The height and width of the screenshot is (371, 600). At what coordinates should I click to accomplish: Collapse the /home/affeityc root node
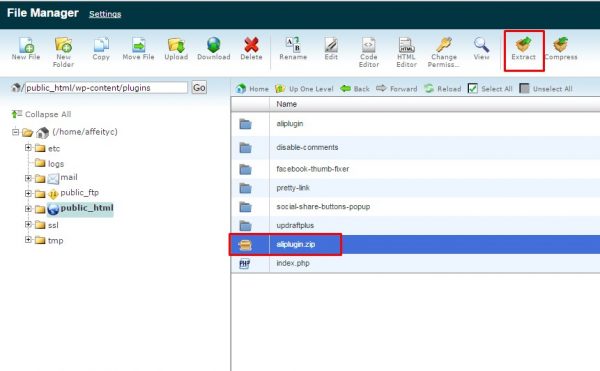click(x=15, y=132)
